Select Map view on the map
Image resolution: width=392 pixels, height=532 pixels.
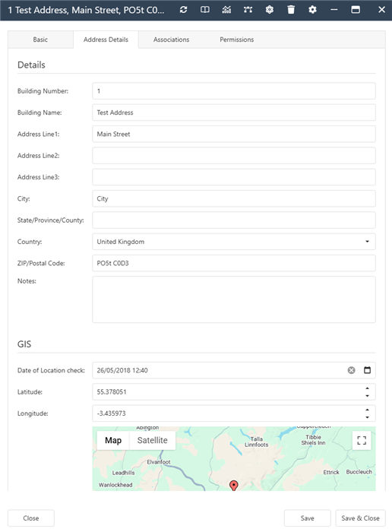coord(113,440)
